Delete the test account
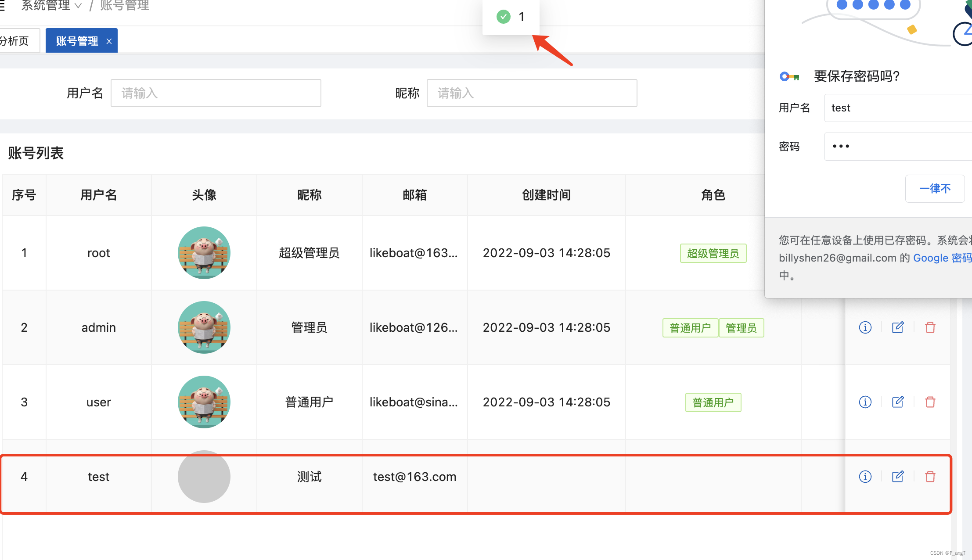This screenshot has width=972, height=560. point(930,477)
